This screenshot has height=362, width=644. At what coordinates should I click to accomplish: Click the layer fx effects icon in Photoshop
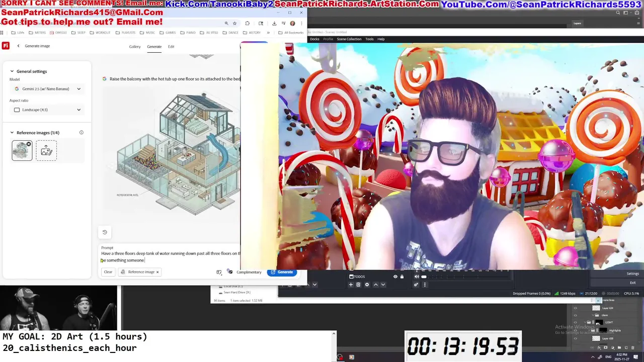[x=600, y=347]
